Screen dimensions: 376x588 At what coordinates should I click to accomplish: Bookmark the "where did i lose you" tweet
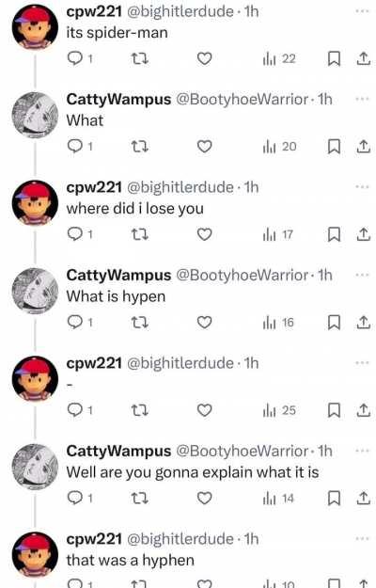[x=334, y=234]
